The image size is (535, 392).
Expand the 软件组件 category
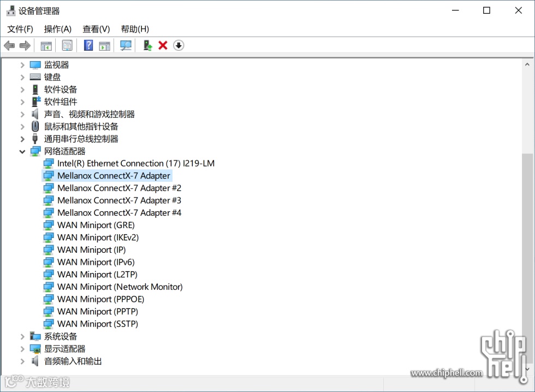[22, 102]
